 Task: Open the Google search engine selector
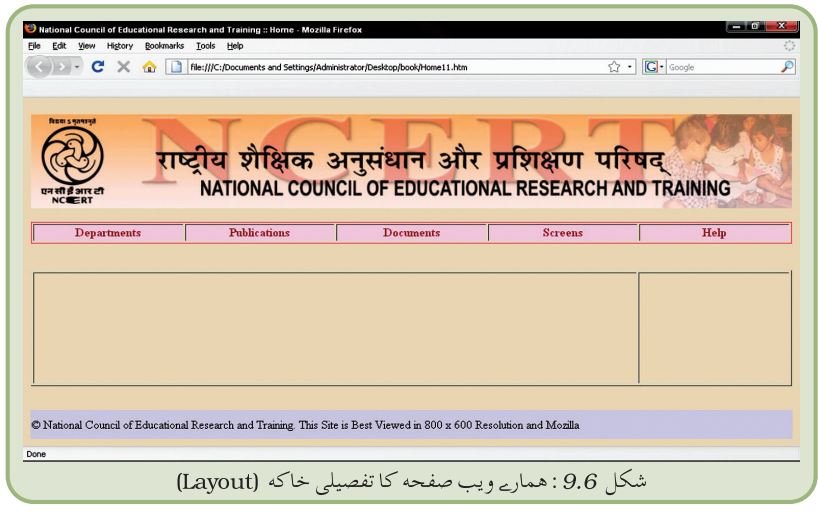coord(653,67)
